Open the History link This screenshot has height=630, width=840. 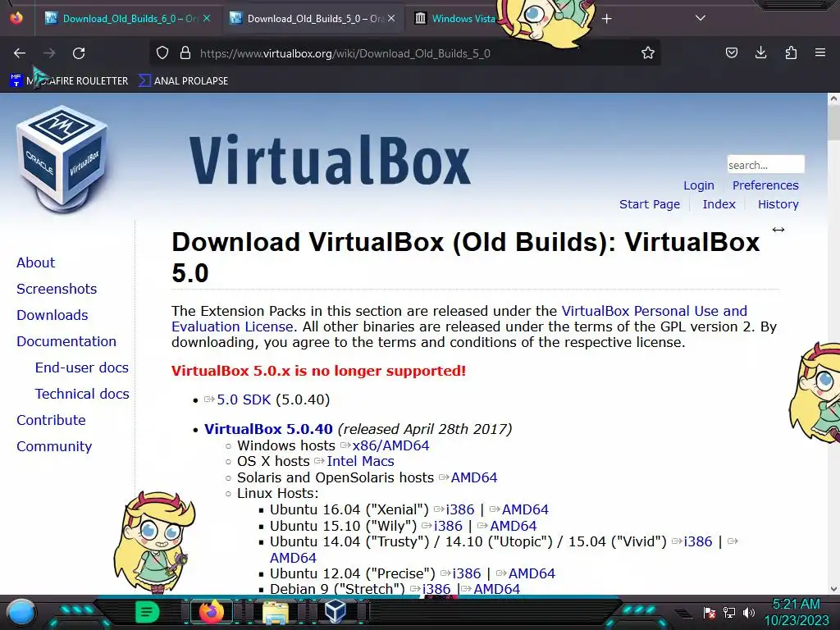778,204
